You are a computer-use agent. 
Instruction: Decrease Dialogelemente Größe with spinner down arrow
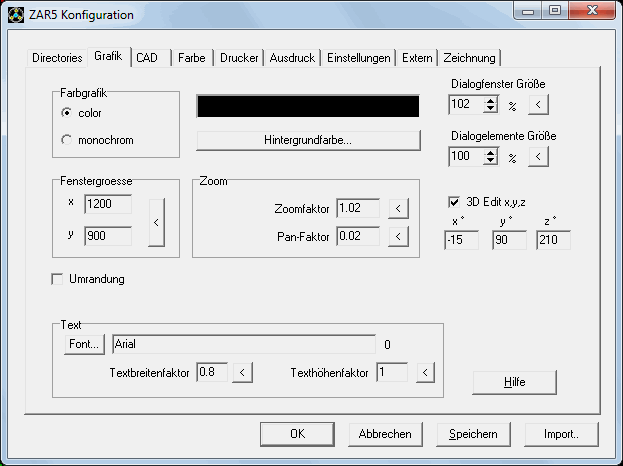490,161
